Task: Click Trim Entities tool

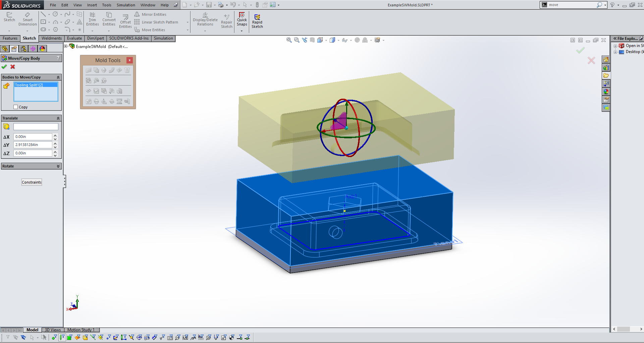Action: pyautogui.click(x=93, y=19)
